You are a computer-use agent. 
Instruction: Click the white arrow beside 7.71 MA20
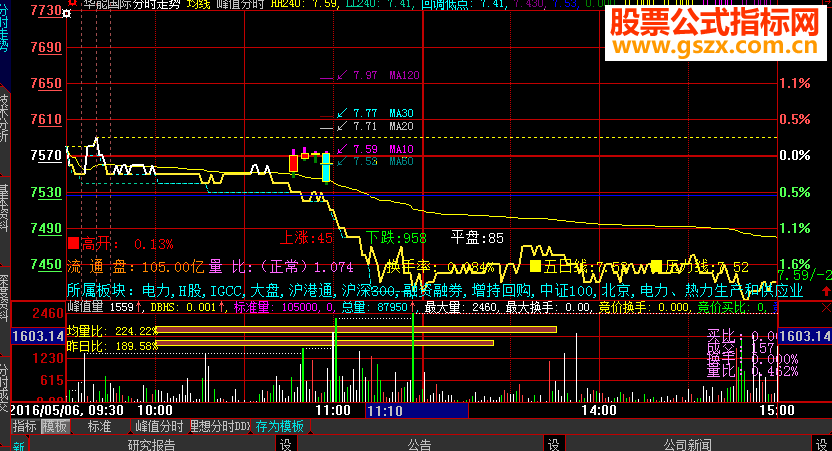(x=342, y=126)
